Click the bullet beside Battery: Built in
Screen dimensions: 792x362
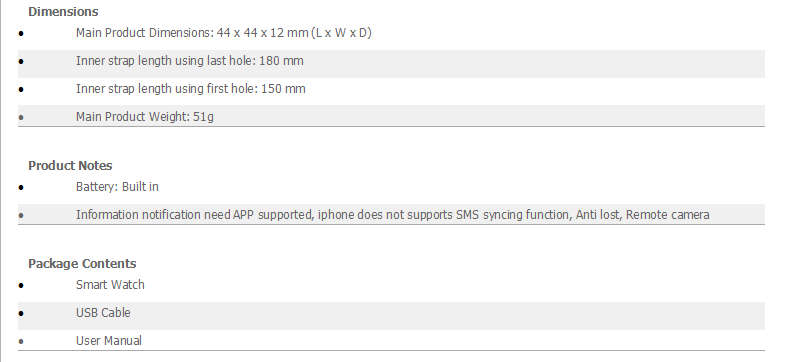[21, 187]
